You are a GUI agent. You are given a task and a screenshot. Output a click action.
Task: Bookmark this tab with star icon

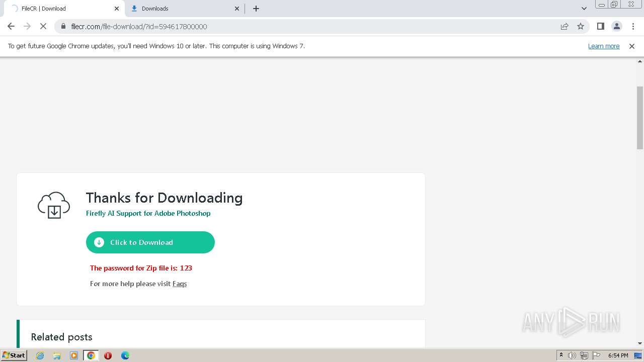pos(581,26)
